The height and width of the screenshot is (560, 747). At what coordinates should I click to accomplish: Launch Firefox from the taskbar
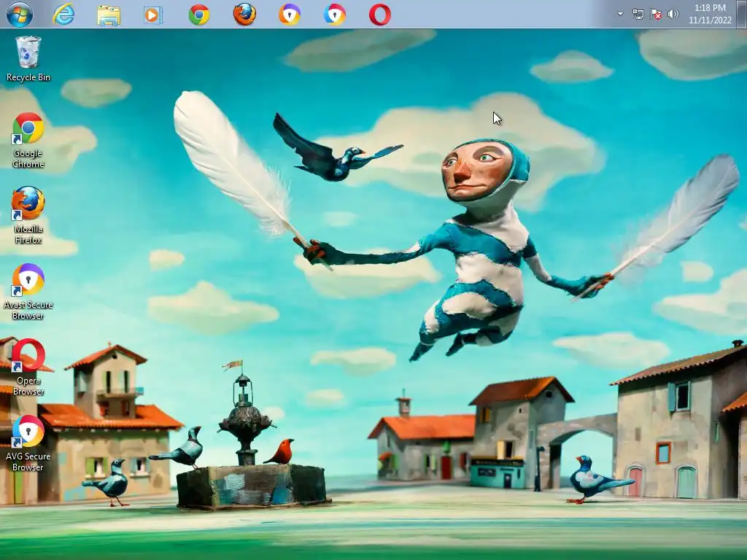244,15
